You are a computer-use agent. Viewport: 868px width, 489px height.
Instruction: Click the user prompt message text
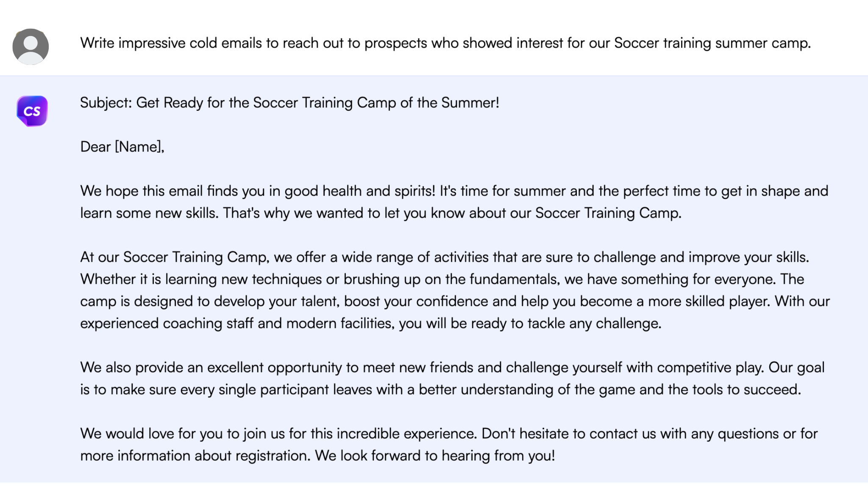445,43
